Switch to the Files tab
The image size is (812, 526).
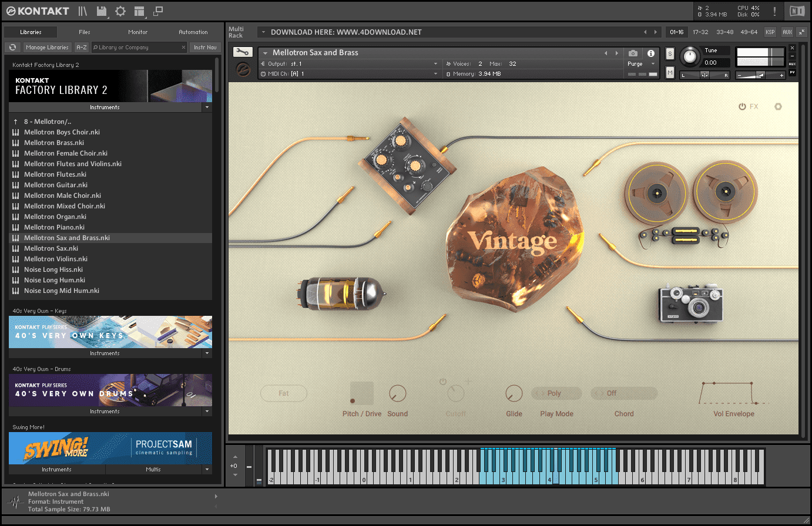pyautogui.click(x=85, y=32)
